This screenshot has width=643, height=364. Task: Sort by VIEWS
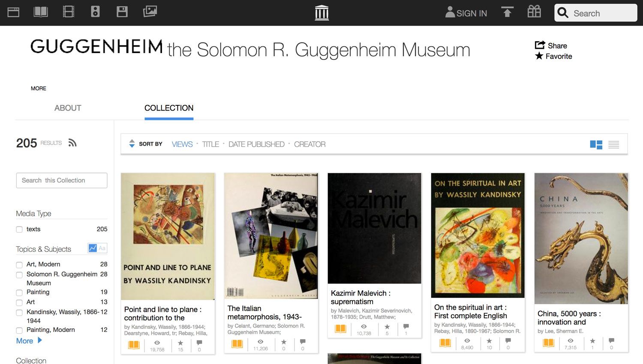(x=182, y=144)
